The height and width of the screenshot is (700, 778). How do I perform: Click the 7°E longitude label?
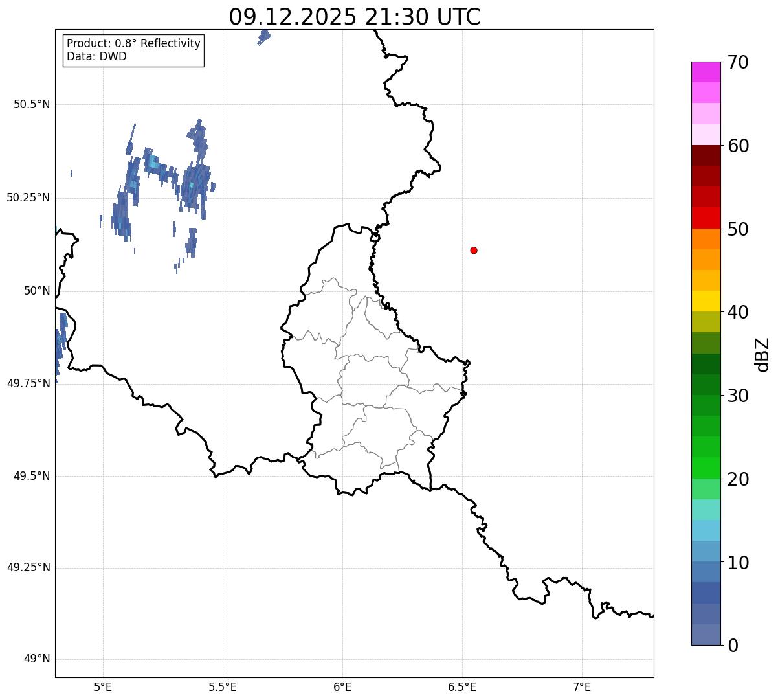point(582,687)
